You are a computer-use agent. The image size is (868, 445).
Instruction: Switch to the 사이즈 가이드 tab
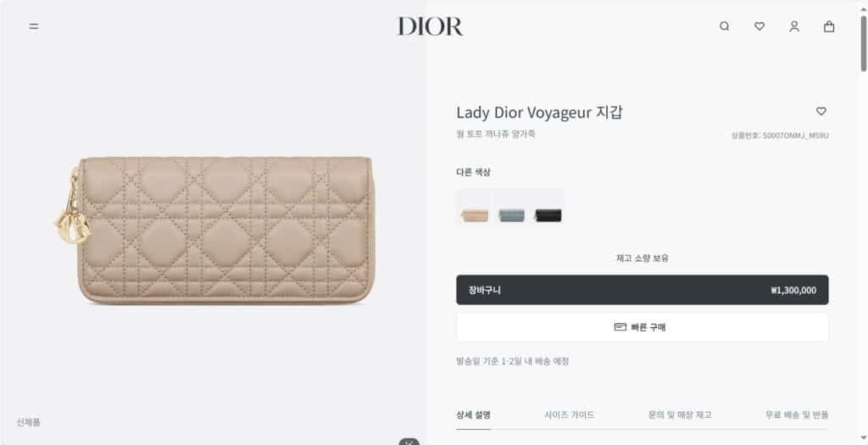(x=569, y=415)
